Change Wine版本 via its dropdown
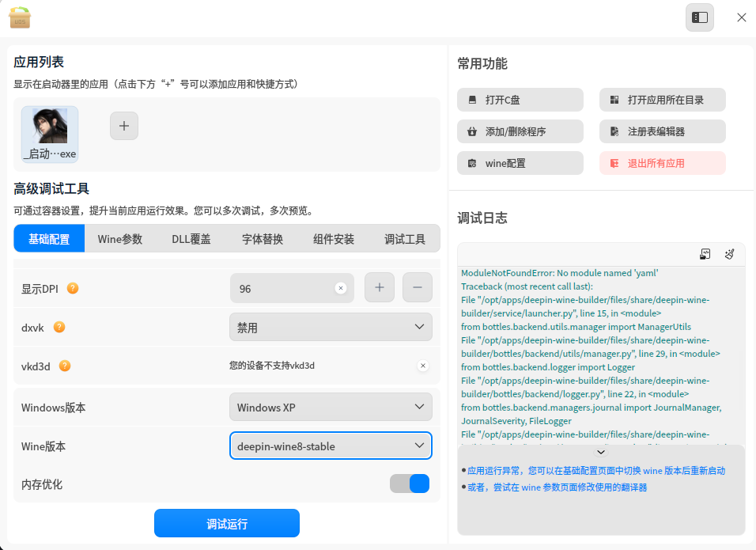This screenshot has width=756, height=550. click(331, 446)
